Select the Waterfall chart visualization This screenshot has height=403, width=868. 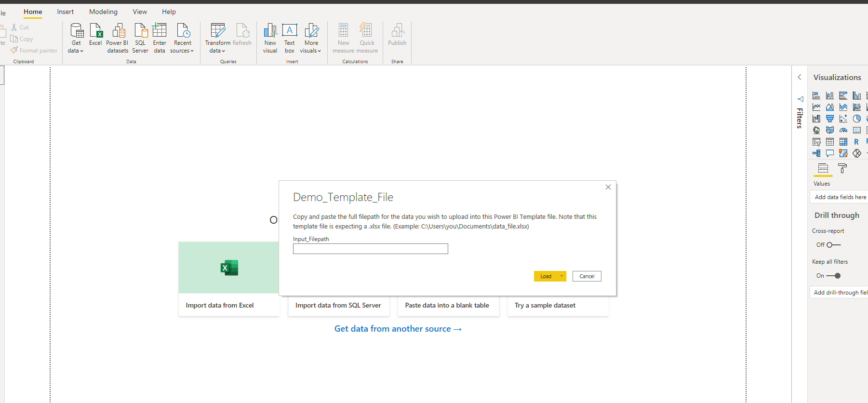[816, 119]
